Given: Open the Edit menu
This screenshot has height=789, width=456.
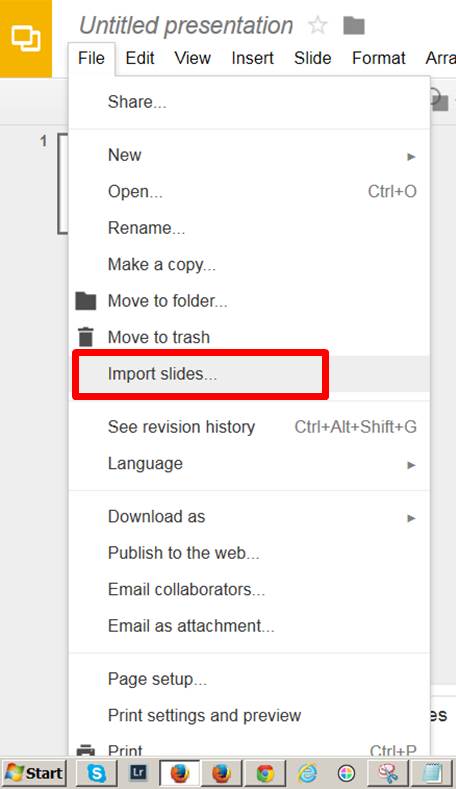Looking at the screenshot, I should click(139, 58).
